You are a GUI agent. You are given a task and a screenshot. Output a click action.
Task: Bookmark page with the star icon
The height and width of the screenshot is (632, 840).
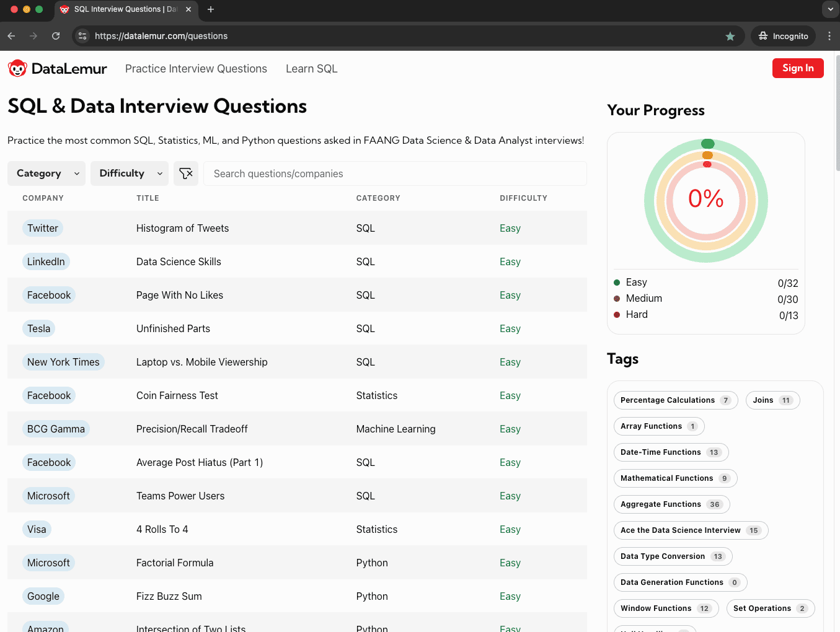[730, 37]
